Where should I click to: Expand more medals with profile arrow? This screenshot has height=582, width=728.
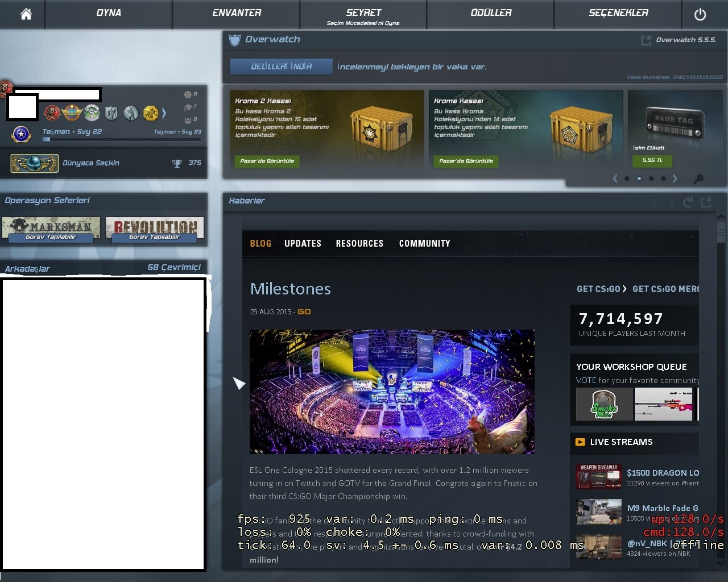tap(164, 113)
